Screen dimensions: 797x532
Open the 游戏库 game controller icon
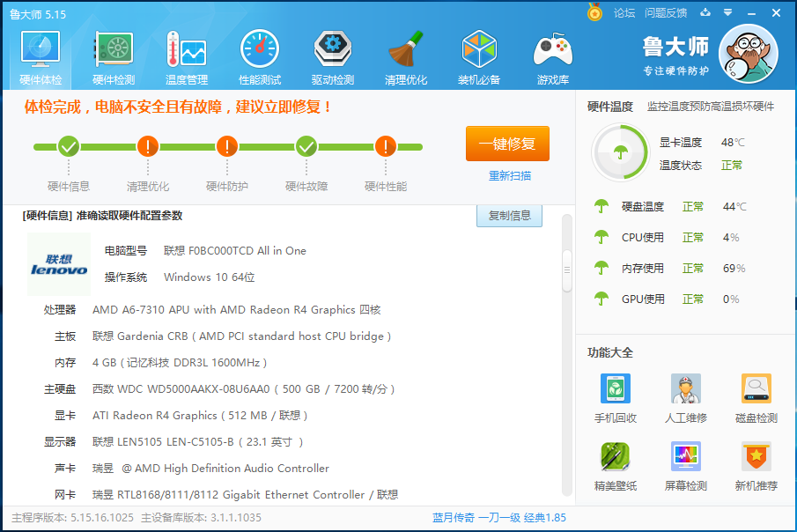tap(552, 58)
